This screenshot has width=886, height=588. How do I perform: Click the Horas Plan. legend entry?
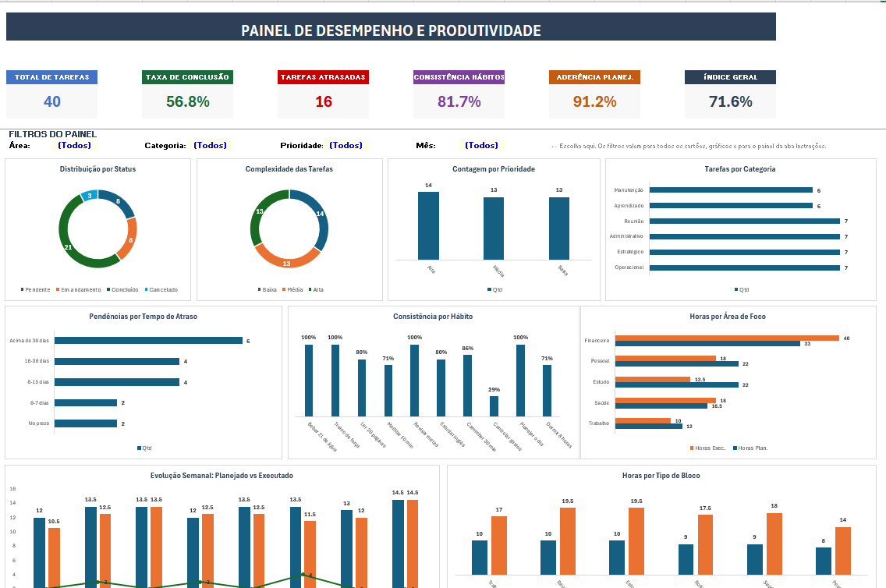pyautogui.click(x=750, y=448)
